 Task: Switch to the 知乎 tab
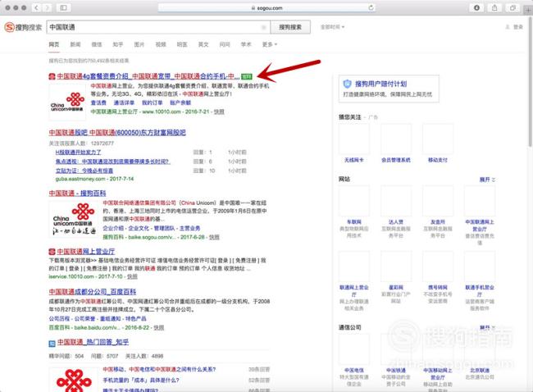point(118,44)
